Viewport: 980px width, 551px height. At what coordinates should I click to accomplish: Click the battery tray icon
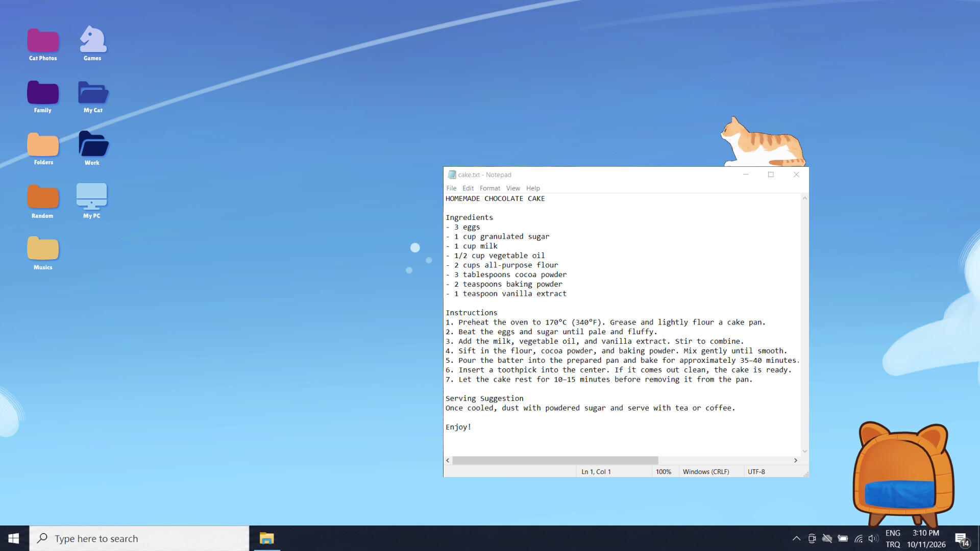point(843,538)
